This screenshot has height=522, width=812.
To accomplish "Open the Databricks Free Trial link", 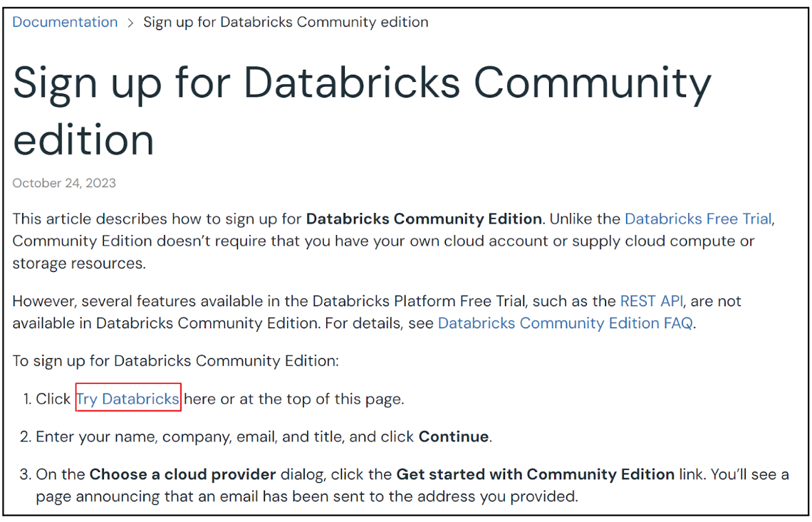I will click(697, 219).
